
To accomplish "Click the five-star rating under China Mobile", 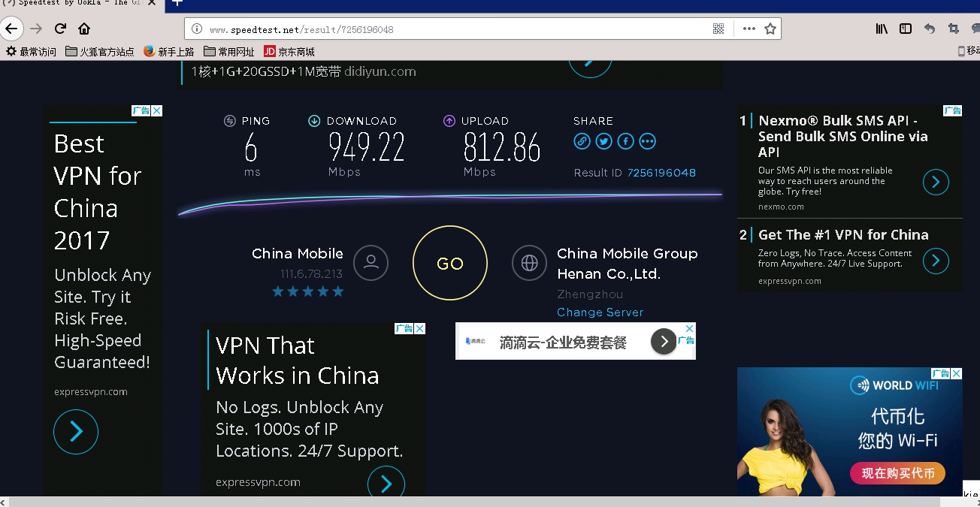I will tap(308, 291).
